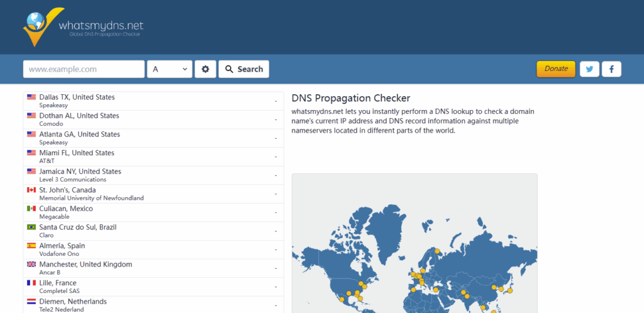Click the whatsmydns.net logo
The image size is (644, 313).
[x=82, y=26]
